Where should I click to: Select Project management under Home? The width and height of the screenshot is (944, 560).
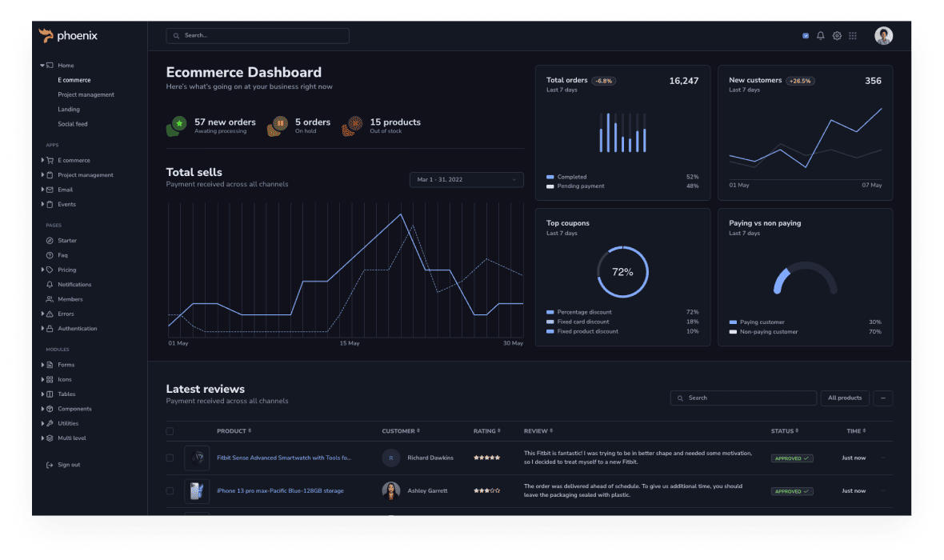point(86,95)
